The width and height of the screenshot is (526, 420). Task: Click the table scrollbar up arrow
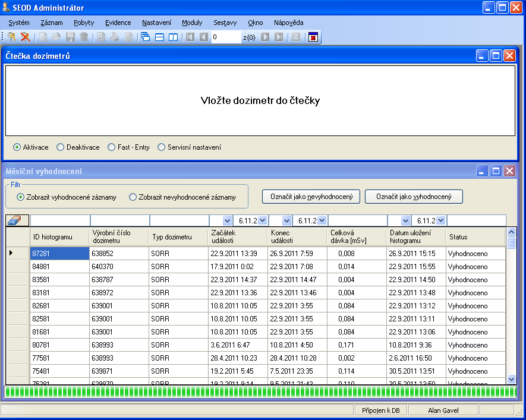point(511,232)
